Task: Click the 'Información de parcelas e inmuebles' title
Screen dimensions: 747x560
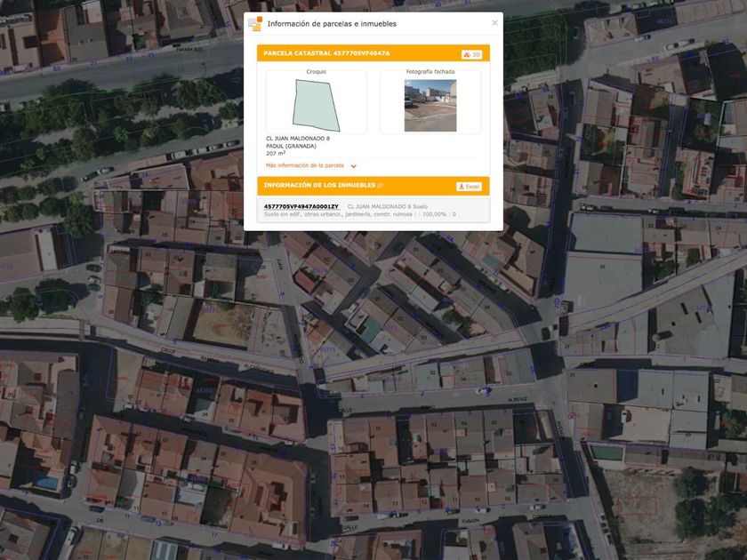Action: point(332,24)
